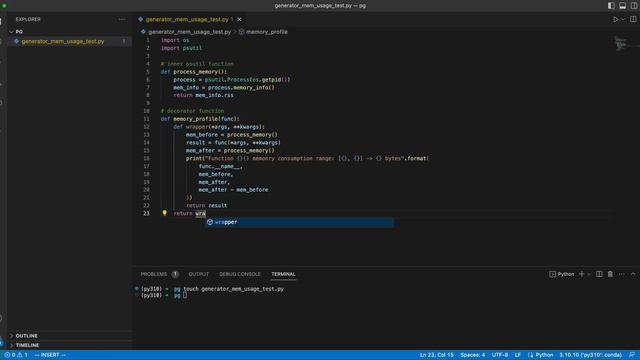
Task: Click the 'return mem_info.rss' line
Action: 204,95
